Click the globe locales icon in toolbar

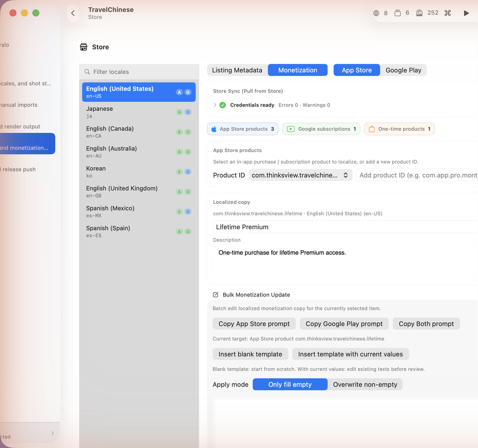376,13
